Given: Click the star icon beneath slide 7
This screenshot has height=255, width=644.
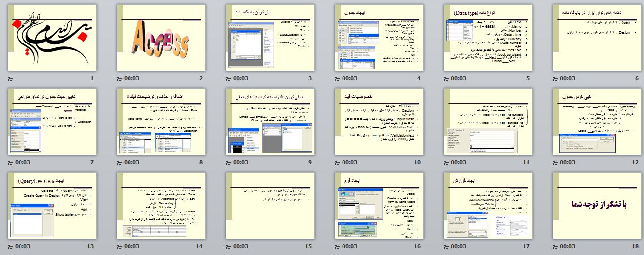Looking at the screenshot, I should click(x=10, y=162).
